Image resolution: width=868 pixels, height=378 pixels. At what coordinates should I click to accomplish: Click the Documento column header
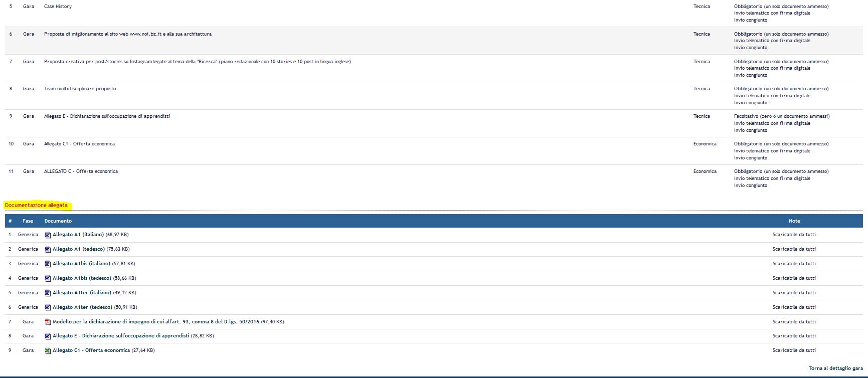pos(58,221)
